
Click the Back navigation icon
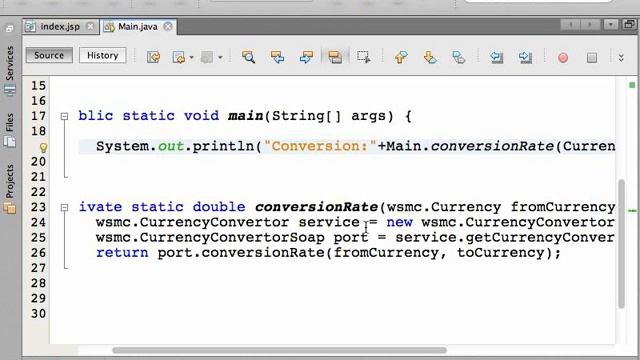tap(179, 57)
